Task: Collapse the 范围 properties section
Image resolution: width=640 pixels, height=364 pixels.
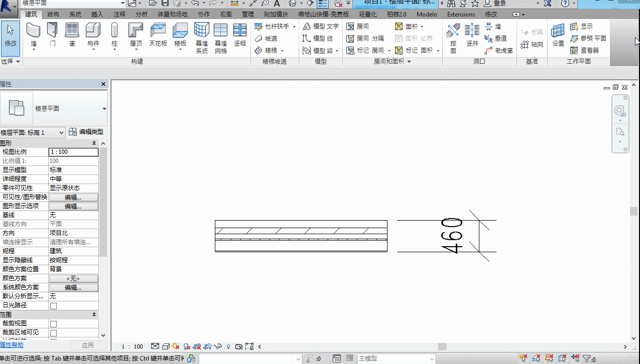Action: point(94,314)
